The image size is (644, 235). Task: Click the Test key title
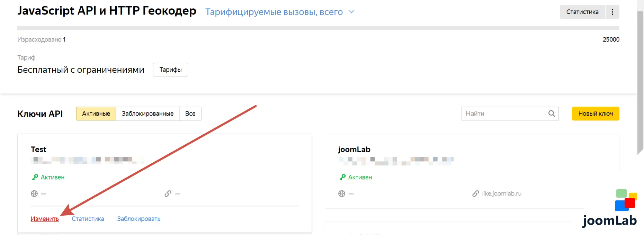tap(38, 149)
